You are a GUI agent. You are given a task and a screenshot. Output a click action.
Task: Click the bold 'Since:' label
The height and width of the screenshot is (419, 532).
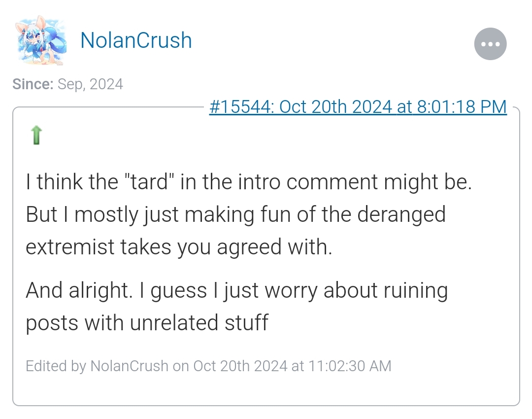(x=33, y=84)
